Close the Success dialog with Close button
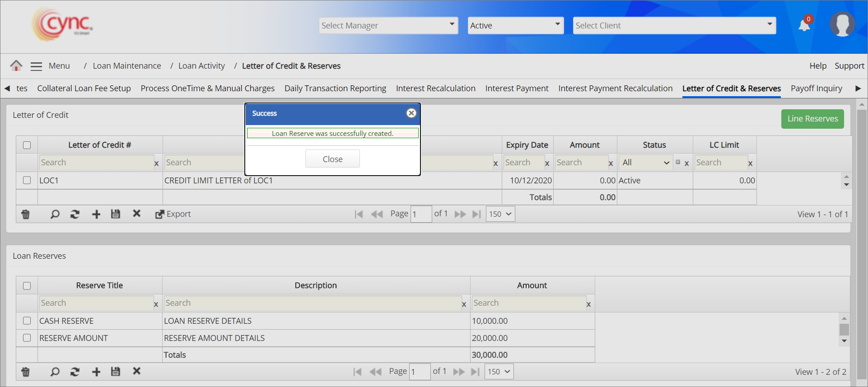Viewport: 868px width, 387px height. 332,159
